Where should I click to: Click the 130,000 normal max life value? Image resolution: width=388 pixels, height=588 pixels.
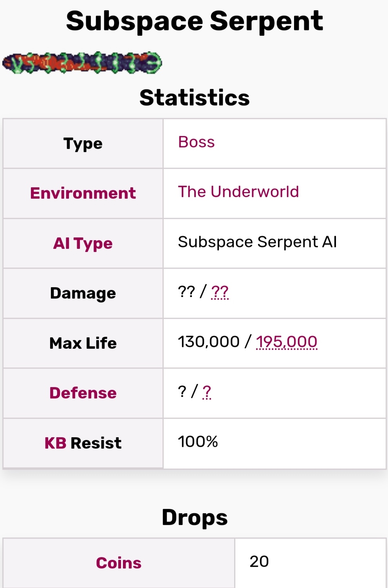point(208,342)
